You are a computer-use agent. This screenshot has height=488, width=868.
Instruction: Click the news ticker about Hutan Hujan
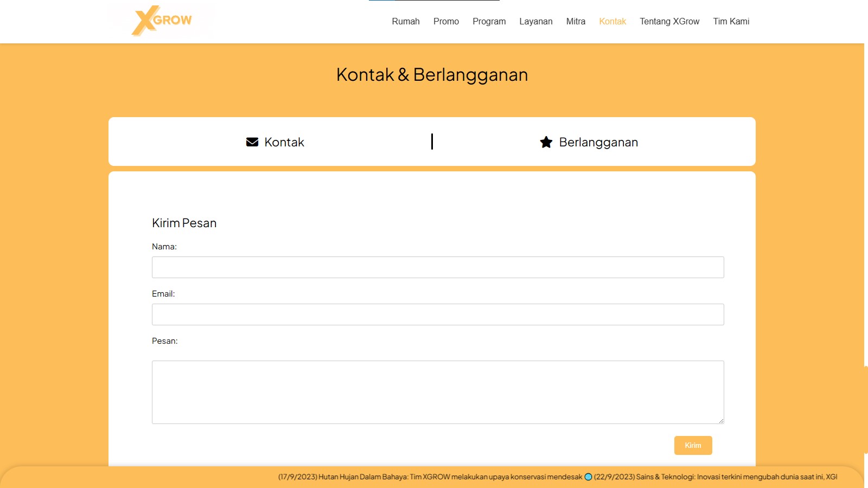(x=429, y=478)
